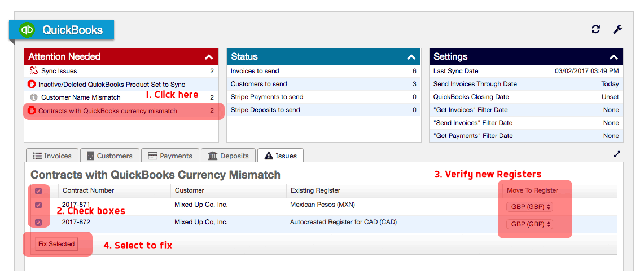Viewport: 644px width, 271px height.
Task: Click stop-hand icon beside currency mismatch row
Action: (x=31, y=110)
